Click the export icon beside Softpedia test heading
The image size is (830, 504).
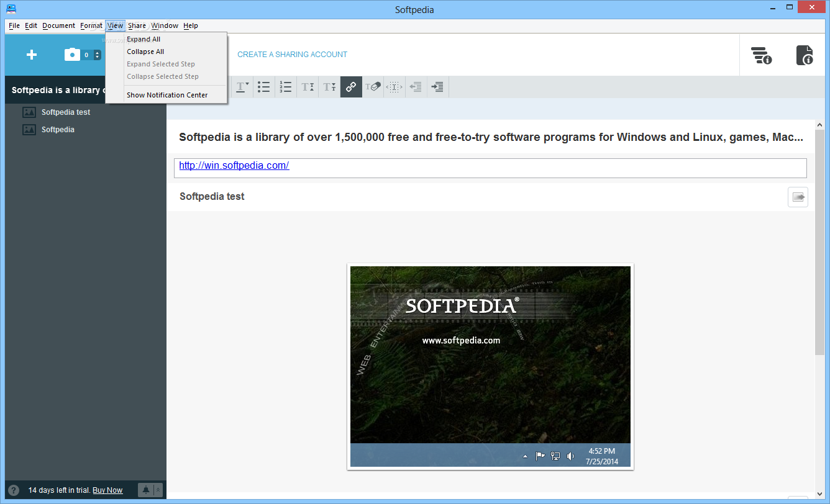tap(798, 197)
